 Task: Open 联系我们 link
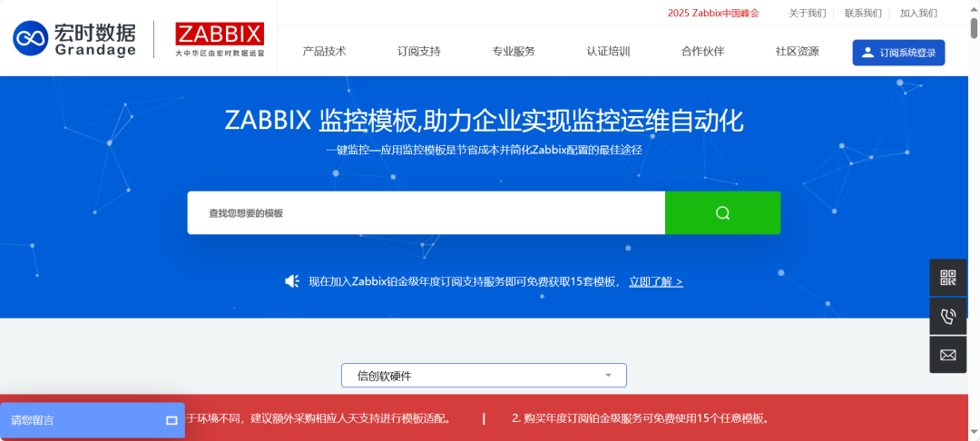863,13
